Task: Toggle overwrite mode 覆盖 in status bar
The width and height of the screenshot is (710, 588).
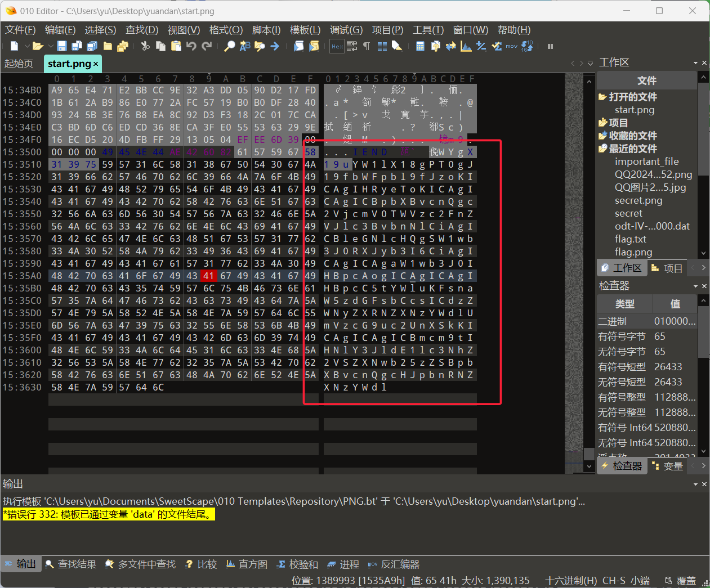Action: click(686, 581)
